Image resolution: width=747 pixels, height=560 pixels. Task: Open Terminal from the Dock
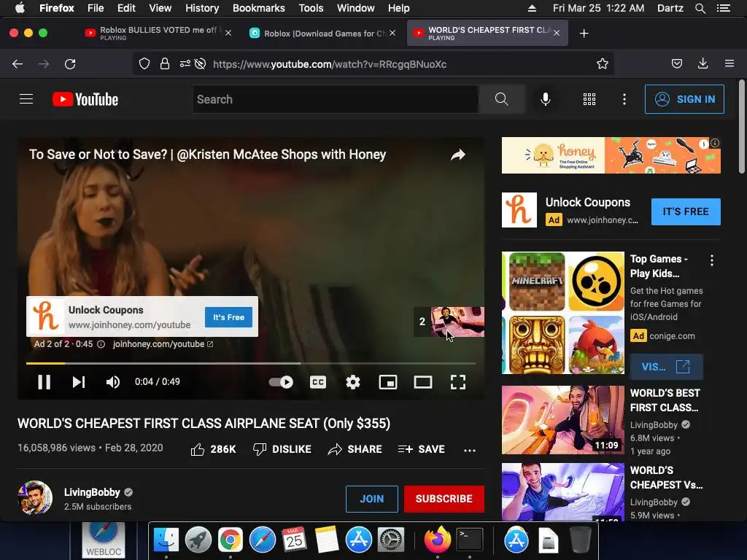pyautogui.click(x=470, y=540)
